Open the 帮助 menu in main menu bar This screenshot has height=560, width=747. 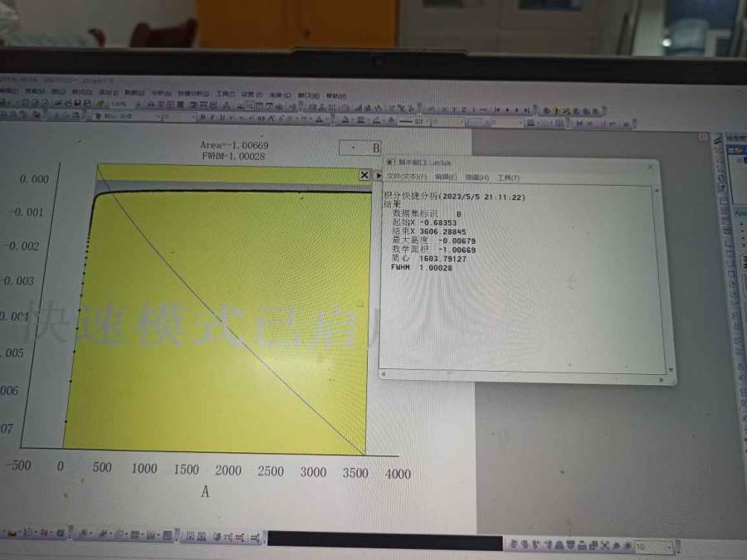point(336,95)
